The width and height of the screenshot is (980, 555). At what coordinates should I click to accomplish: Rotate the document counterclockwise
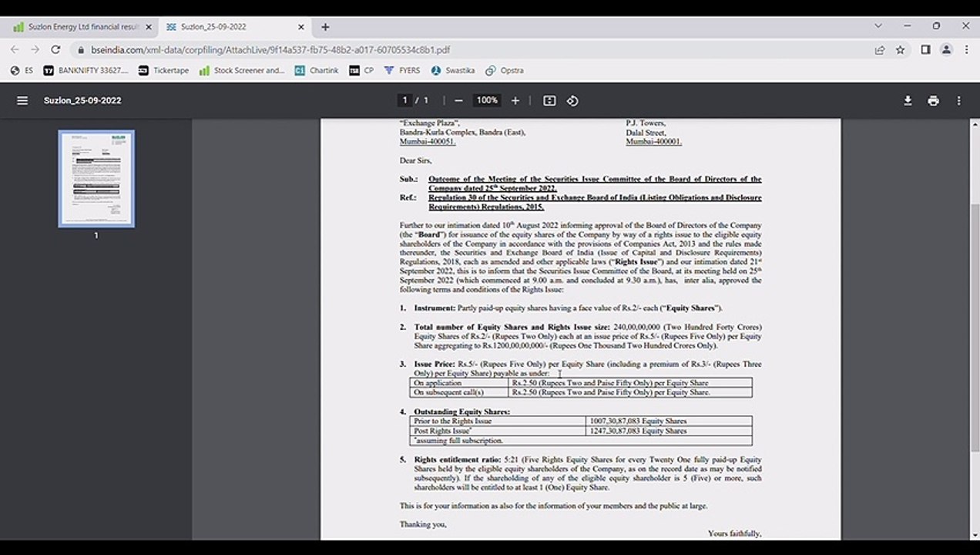point(572,100)
